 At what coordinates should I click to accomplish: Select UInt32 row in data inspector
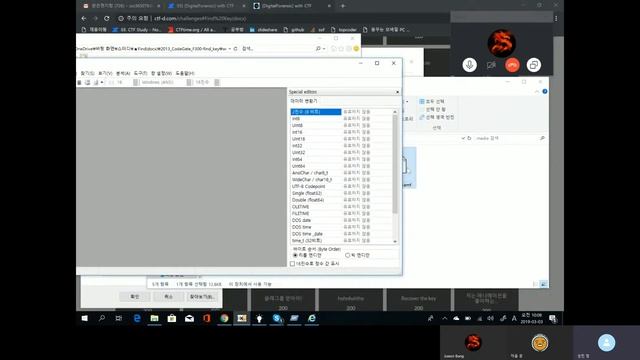[x=341, y=153]
